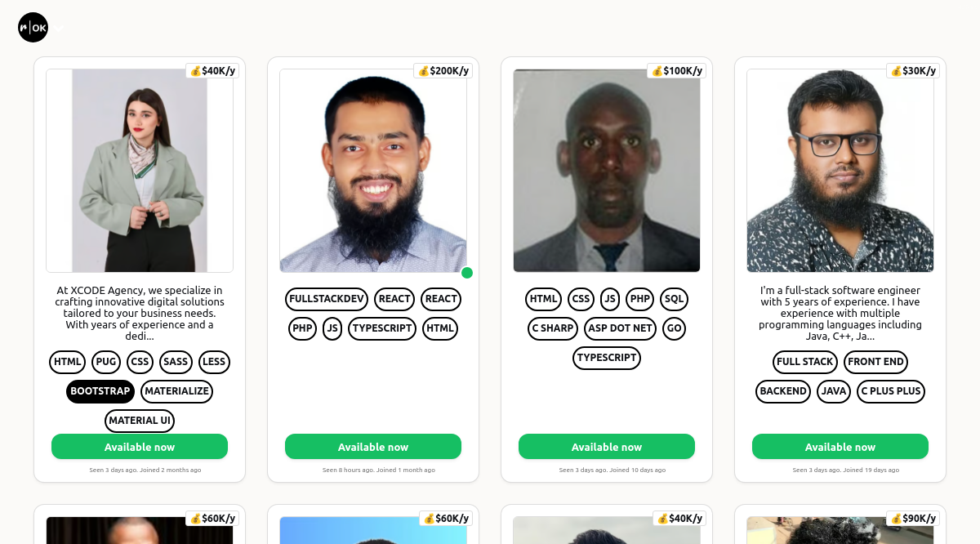Click Available now on $100K/y card
The image size is (980, 544).
(x=607, y=447)
